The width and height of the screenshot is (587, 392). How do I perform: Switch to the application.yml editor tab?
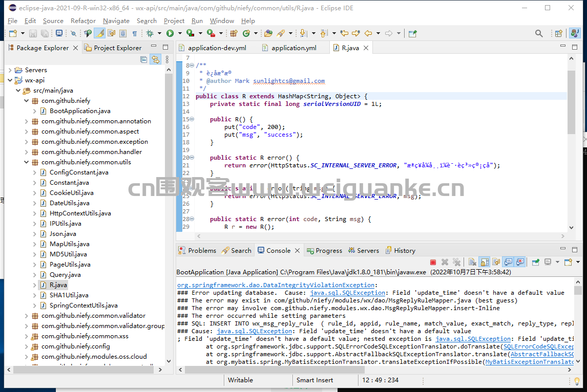(289, 48)
